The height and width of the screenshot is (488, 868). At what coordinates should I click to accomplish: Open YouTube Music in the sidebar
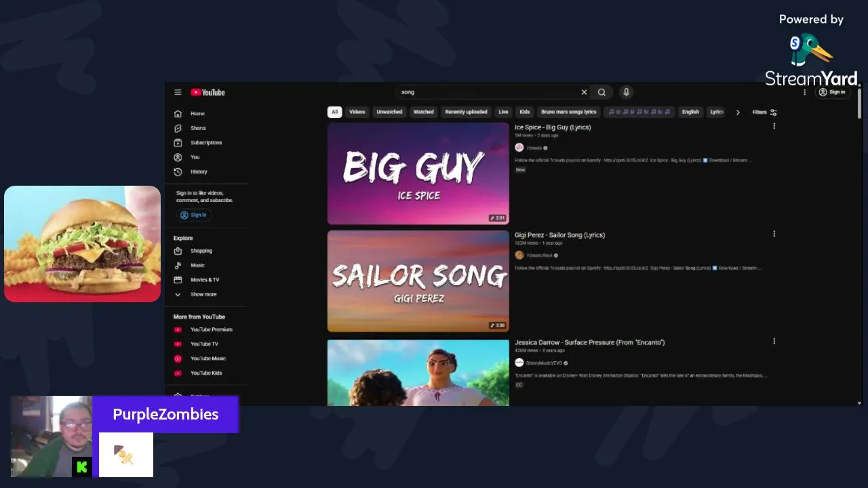[x=207, y=359]
